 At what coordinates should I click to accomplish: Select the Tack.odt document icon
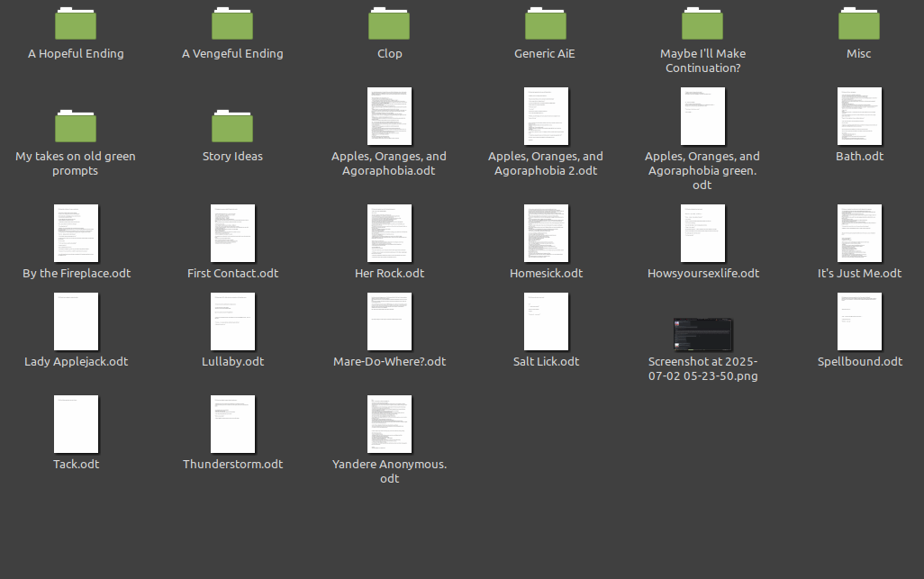[76, 424]
